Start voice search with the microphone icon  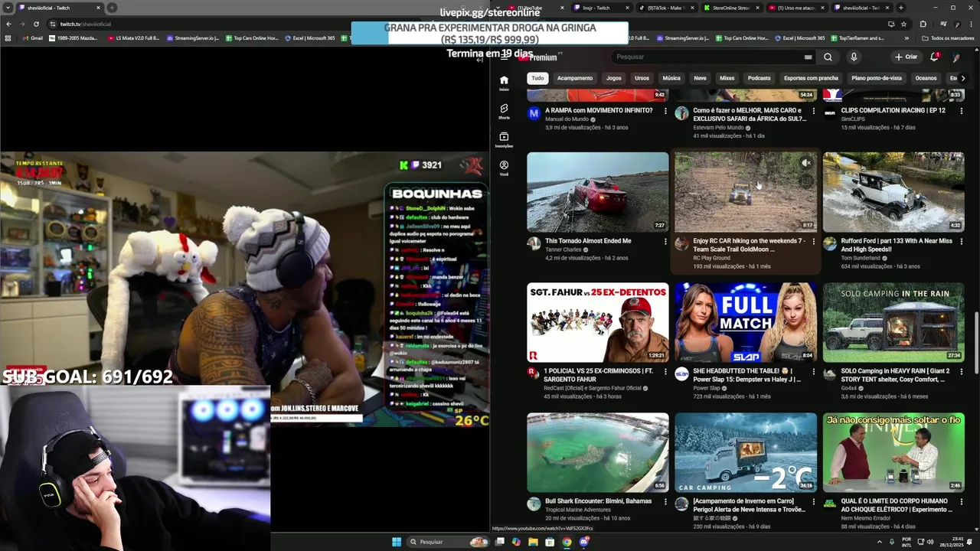[854, 57]
